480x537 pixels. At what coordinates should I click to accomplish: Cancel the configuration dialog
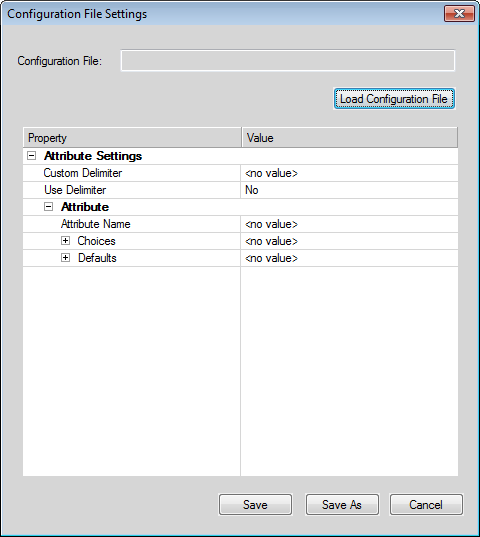[426, 504]
